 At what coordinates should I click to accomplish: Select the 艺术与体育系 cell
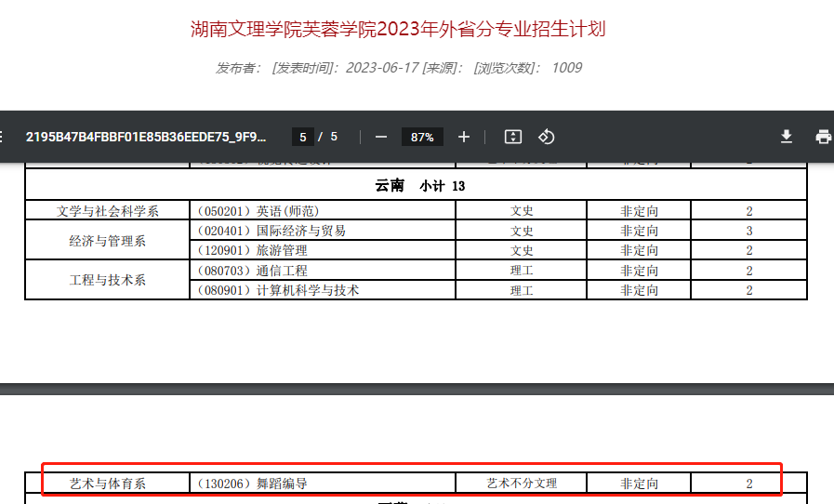tap(108, 484)
